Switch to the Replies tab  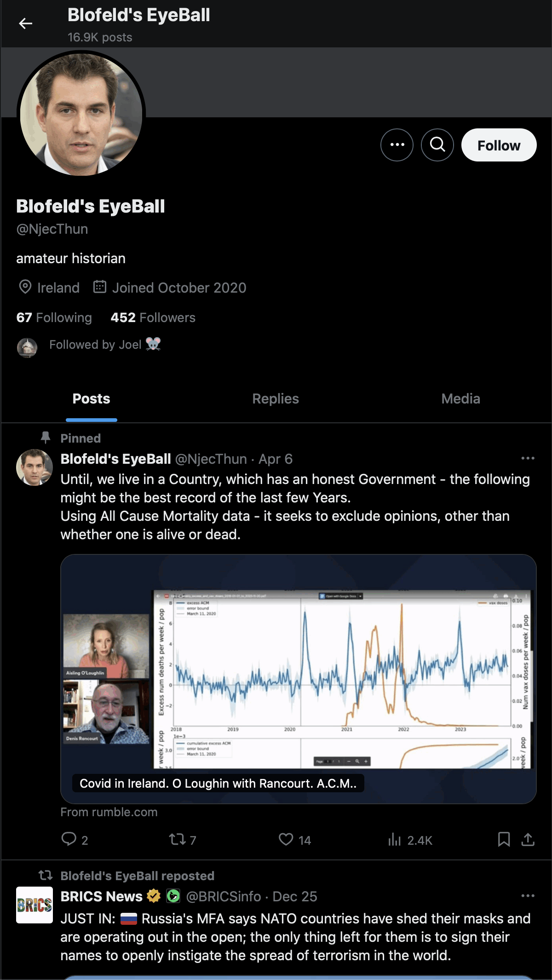[x=275, y=399]
